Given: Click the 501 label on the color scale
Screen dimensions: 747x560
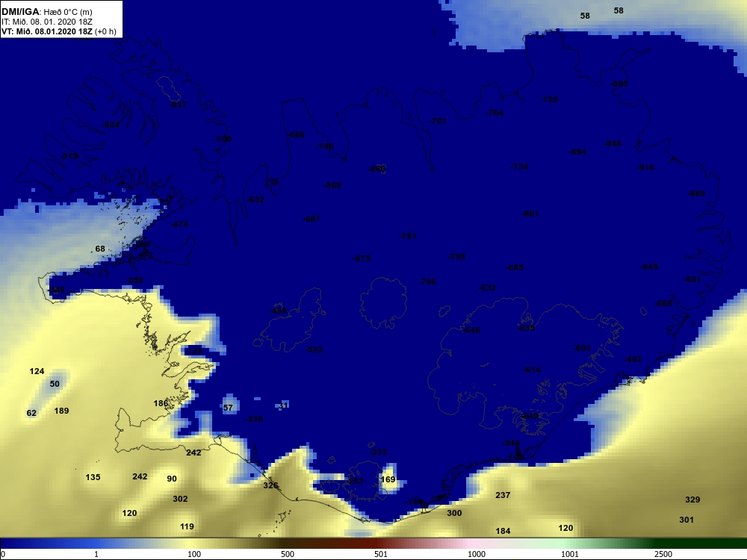Looking at the screenshot, I should point(381,554).
